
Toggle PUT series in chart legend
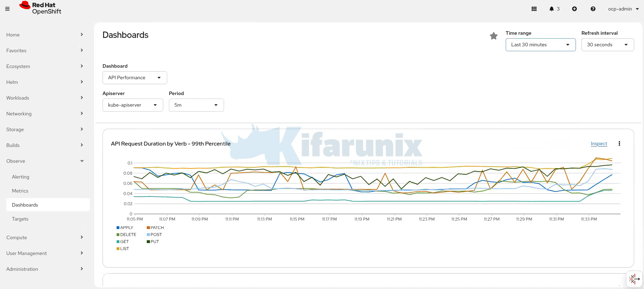tap(153, 242)
